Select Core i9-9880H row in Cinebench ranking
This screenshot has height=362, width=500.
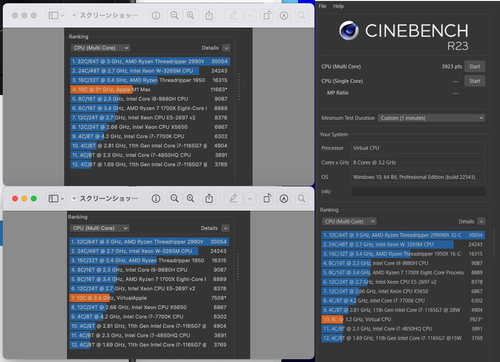tap(403, 263)
